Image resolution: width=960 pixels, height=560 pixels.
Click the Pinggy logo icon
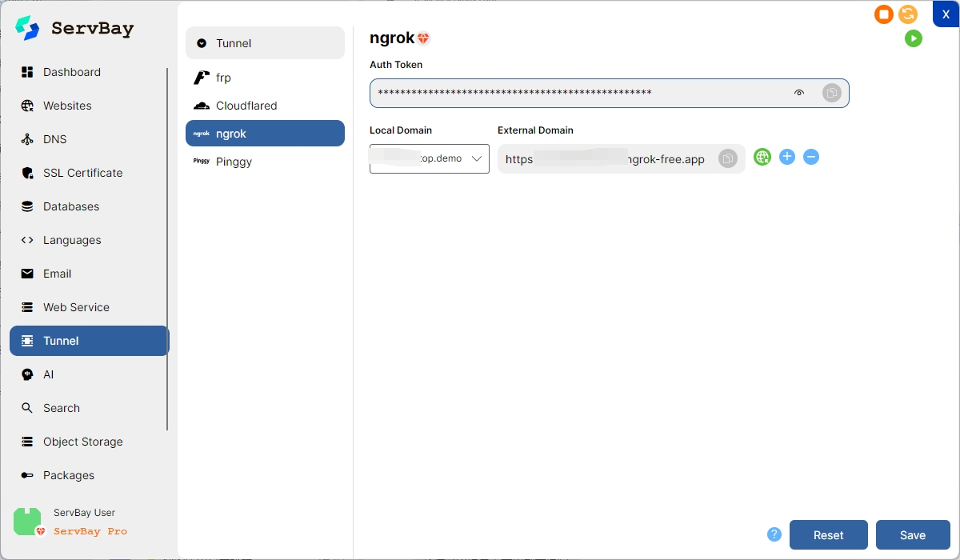pos(202,162)
